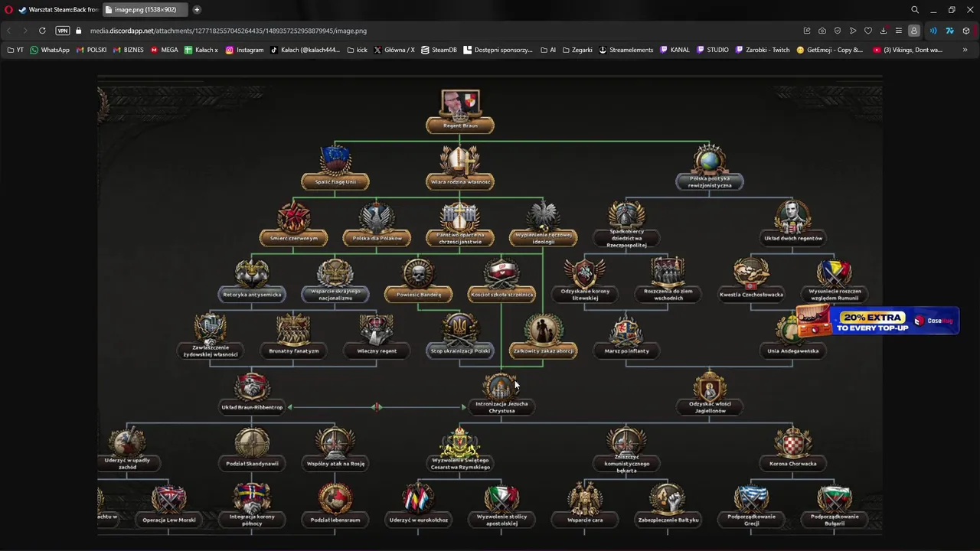Click the Podział lebensraum focus

pos(335,505)
